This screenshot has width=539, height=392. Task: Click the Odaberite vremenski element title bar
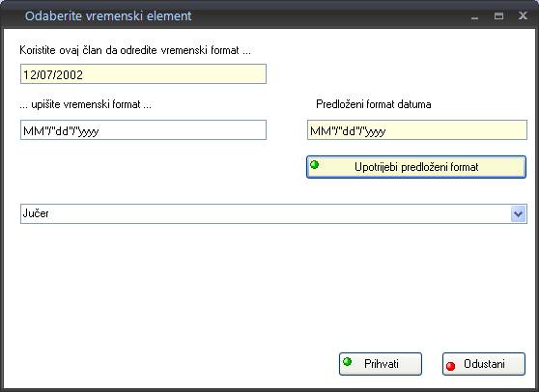point(241,15)
